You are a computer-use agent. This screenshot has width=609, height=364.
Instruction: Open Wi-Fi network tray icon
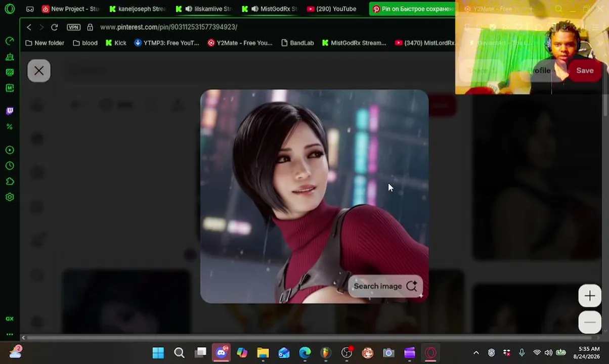click(537, 353)
